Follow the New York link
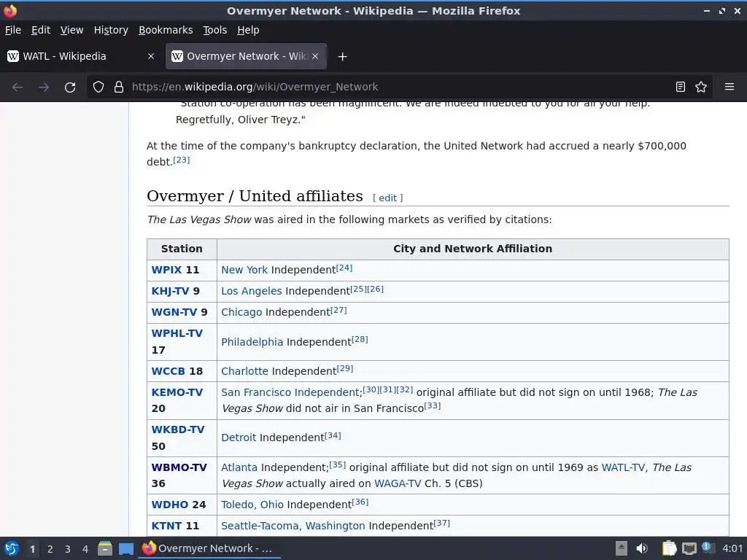This screenshot has height=560, width=747. (244, 270)
